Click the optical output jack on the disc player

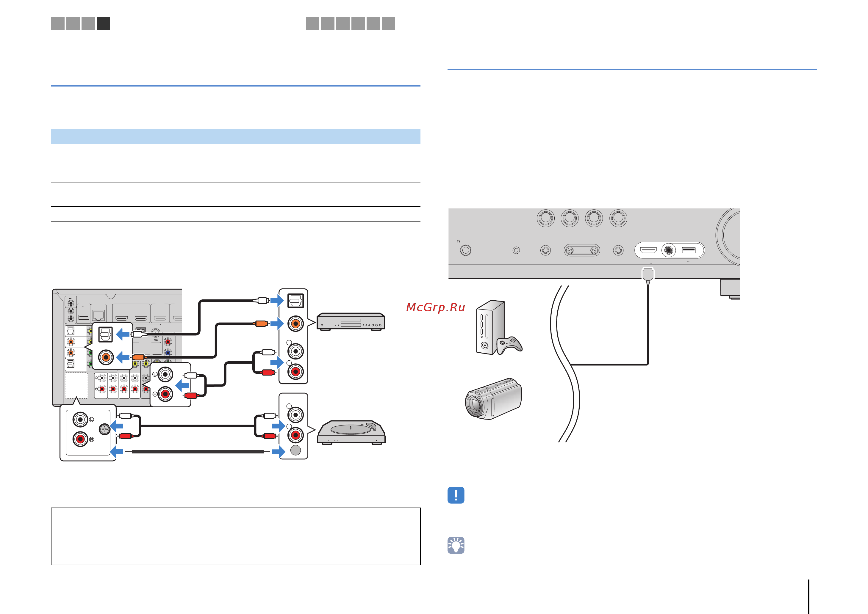(x=295, y=301)
